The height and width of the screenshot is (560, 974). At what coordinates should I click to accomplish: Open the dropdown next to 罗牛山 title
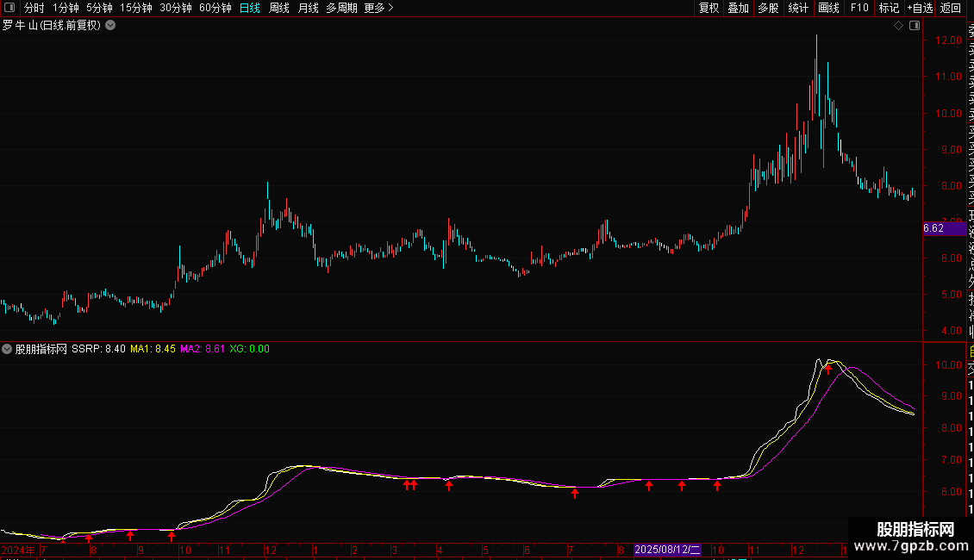point(110,26)
